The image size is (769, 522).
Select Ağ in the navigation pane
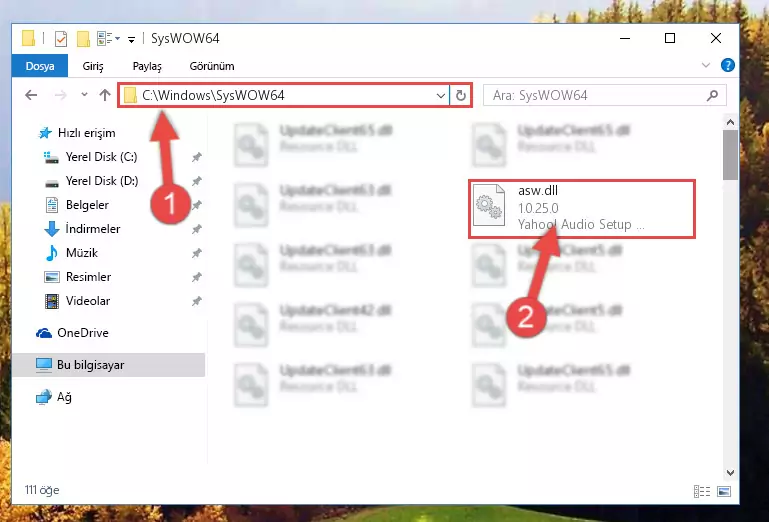[53, 397]
